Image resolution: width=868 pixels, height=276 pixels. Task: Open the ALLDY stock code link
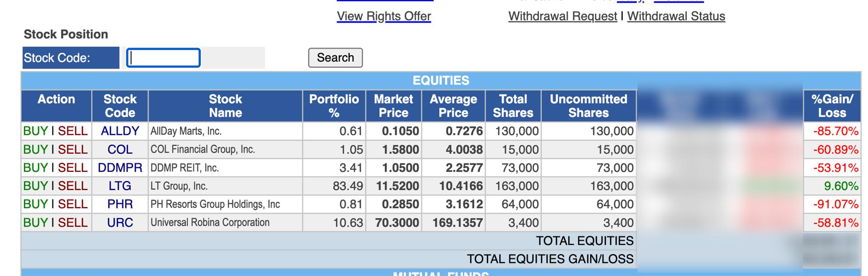(120, 131)
